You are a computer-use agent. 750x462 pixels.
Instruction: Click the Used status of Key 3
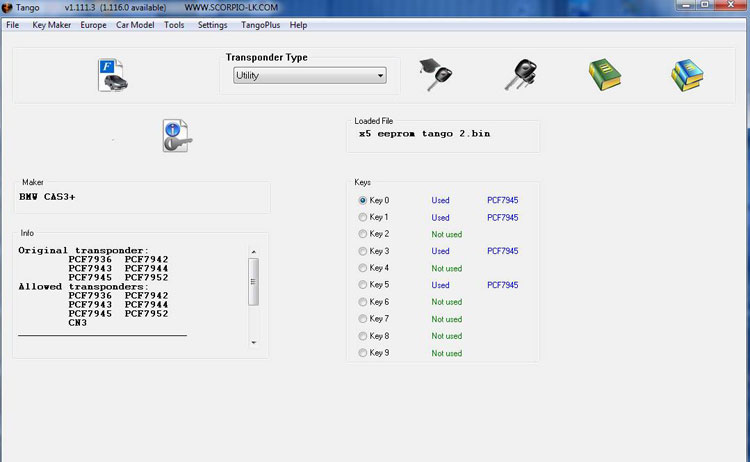[440, 251]
